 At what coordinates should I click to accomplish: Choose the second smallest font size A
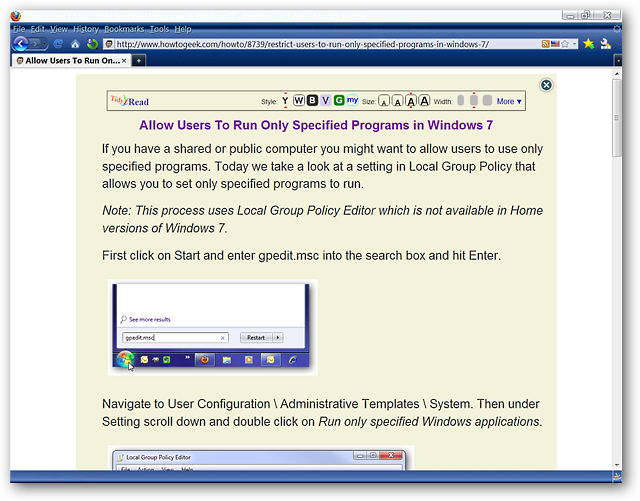(397, 101)
